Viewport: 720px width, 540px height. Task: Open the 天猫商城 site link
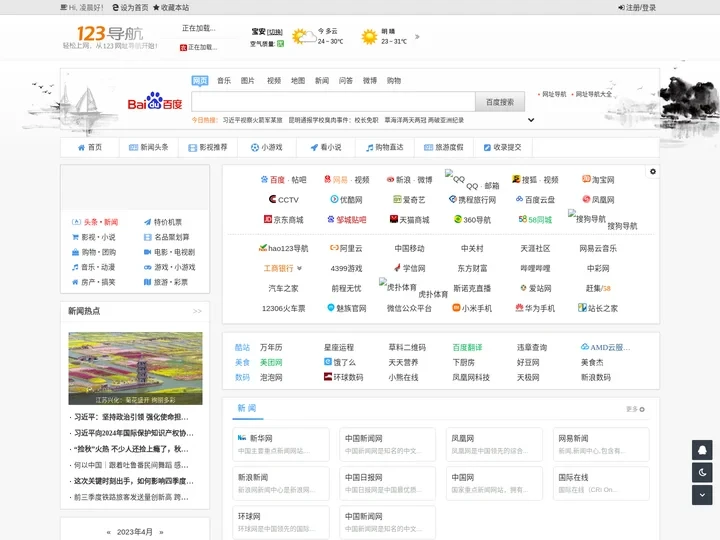409,220
